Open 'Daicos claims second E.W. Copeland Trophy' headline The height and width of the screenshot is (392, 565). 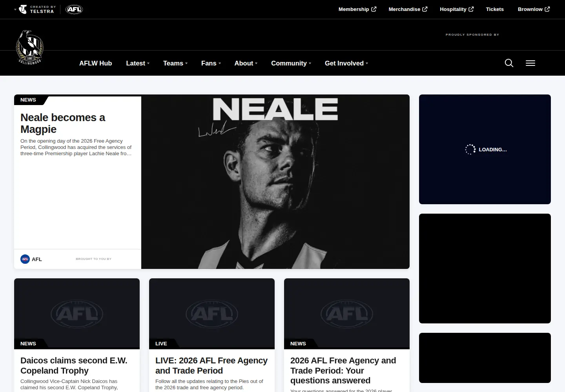[74, 365]
